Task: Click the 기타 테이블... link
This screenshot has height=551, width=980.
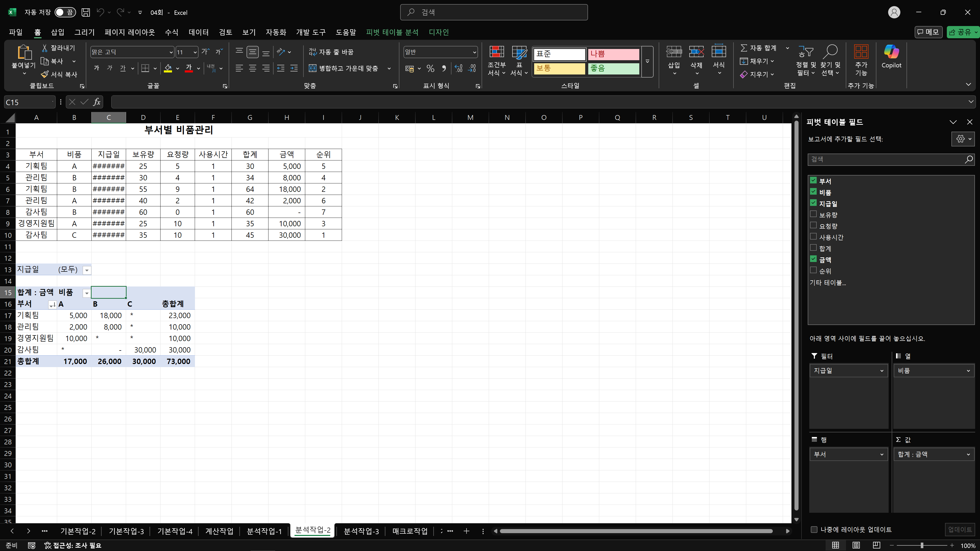Action: point(827,283)
